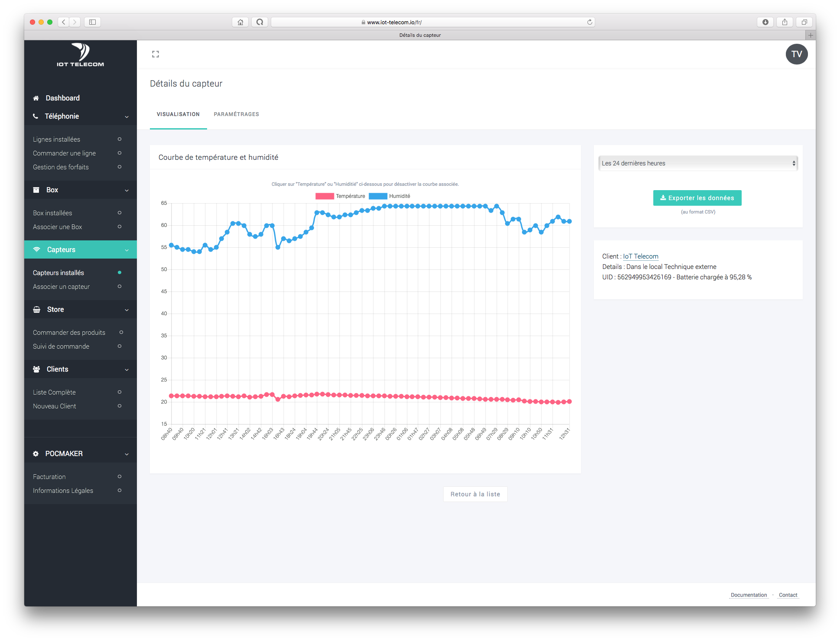Click Retour à la liste button
This screenshot has height=641, width=840.
point(476,494)
